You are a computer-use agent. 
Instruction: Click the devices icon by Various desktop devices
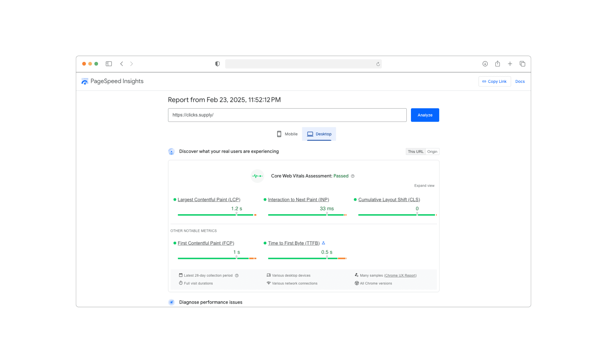[269, 275]
